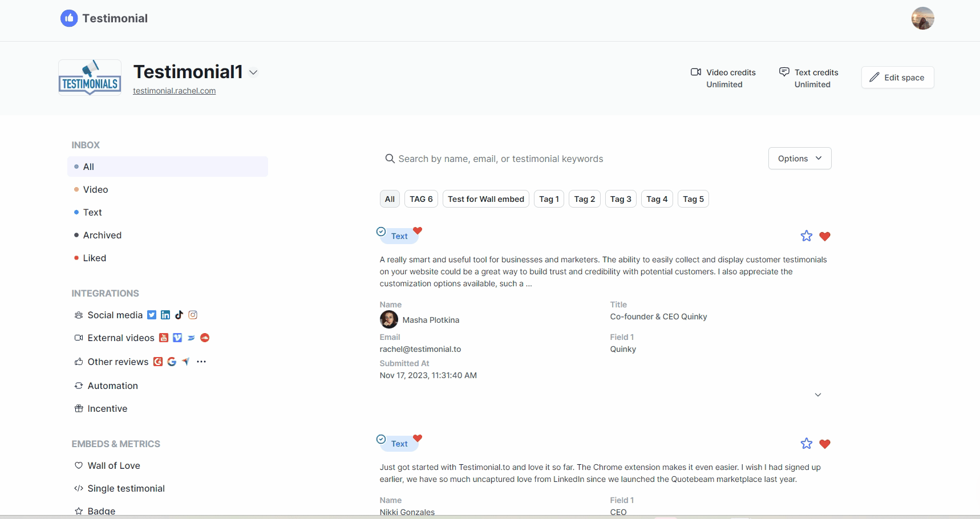This screenshot has height=519, width=980.
Task: Click the Capterra arrow icon in Other reviews
Action: [x=185, y=362]
